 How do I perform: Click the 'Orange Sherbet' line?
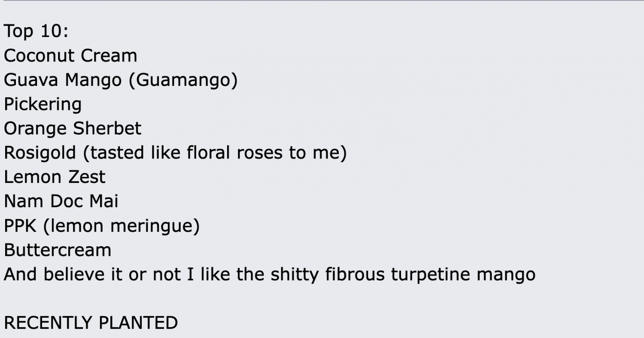click(x=73, y=128)
